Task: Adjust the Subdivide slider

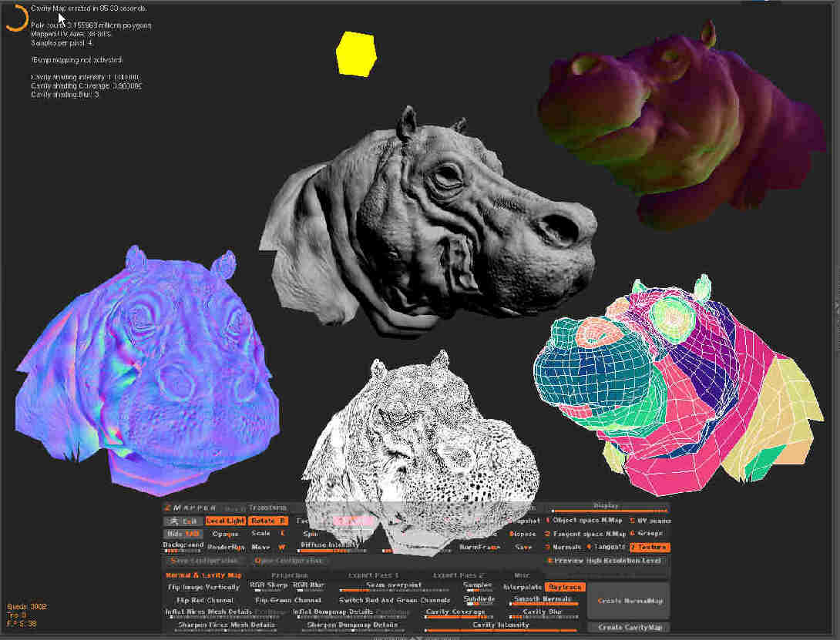Action: tap(479, 600)
